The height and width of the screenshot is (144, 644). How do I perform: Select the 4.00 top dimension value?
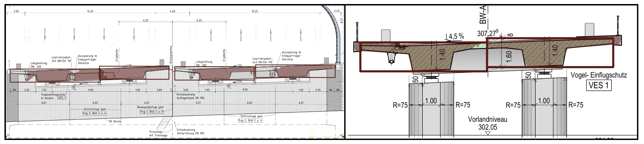[172, 11]
